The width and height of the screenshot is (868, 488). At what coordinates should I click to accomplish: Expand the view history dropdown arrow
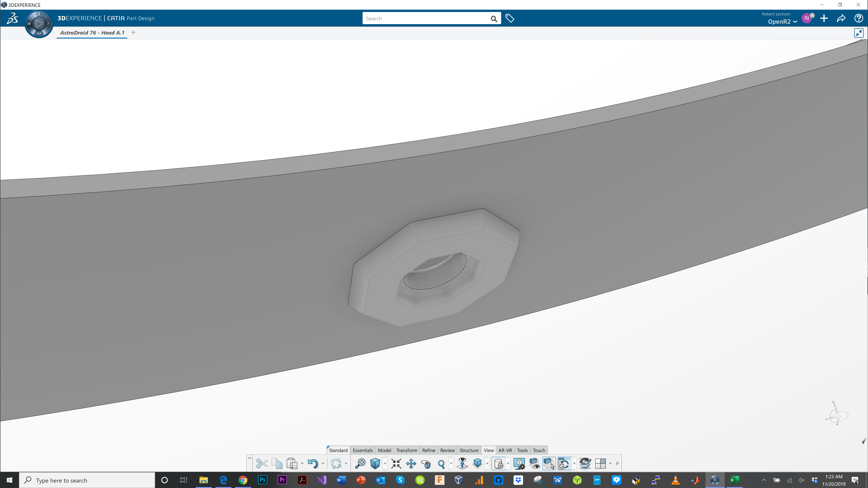point(574,464)
